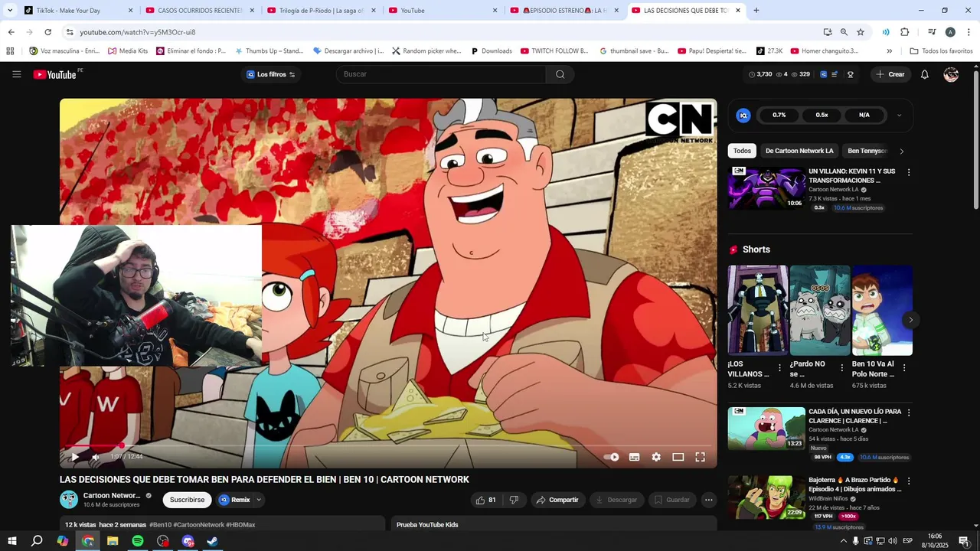Expand the vidIQ score panel chevron
980x551 pixels.
tap(899, 115)
